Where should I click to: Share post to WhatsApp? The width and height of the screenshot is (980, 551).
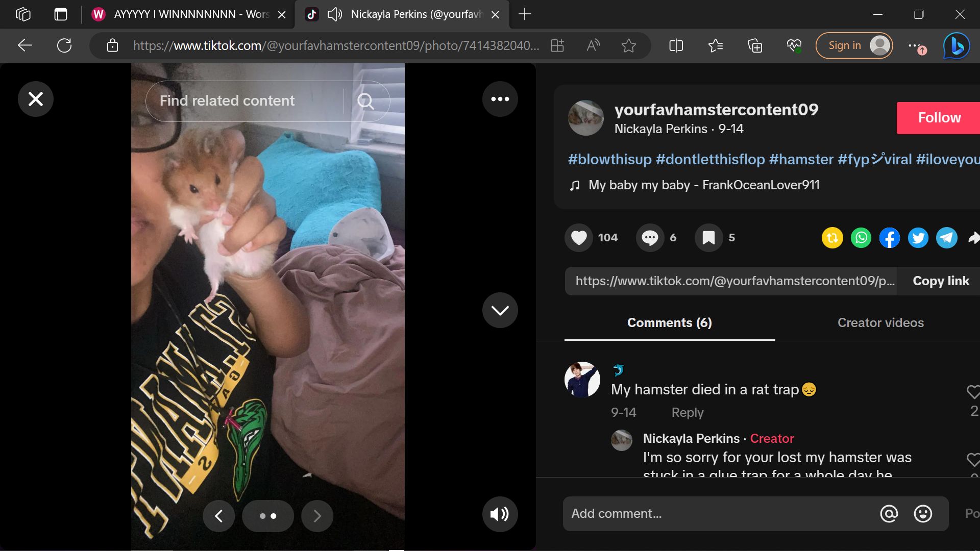pos(861,238)
